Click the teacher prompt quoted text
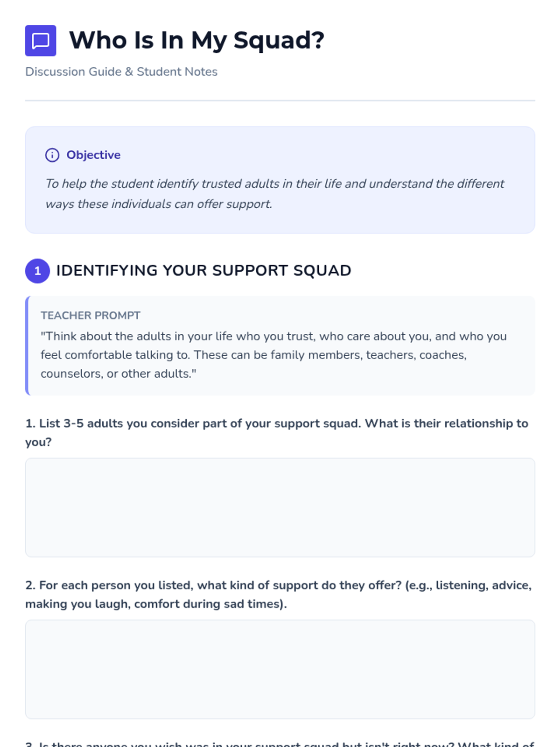 (273, 355)
